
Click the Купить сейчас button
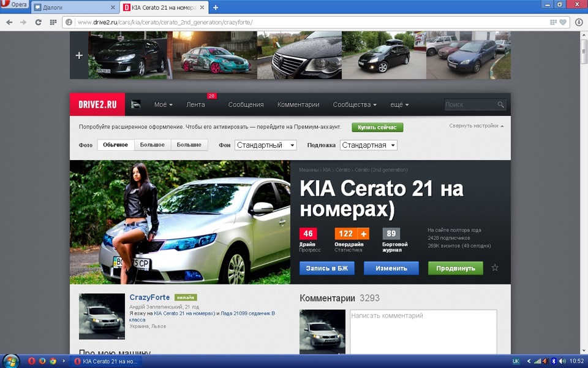pos(377,128)
